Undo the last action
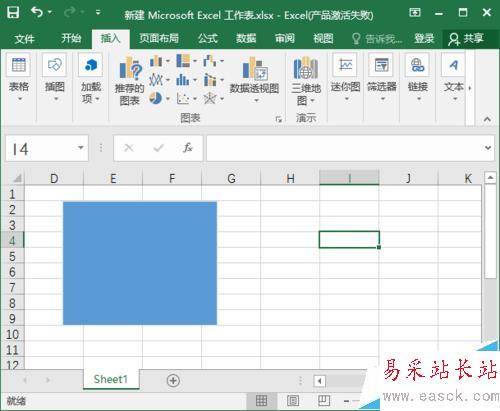This screenshot has height=411, width=500. (37, 13)
